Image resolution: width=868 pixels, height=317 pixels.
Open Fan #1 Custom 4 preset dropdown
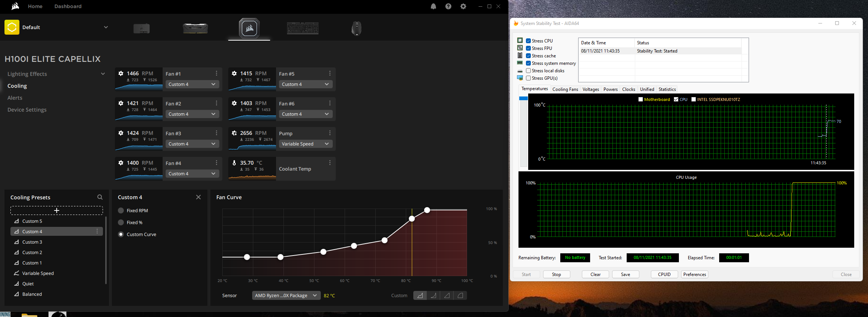click(x=192, y=84)
